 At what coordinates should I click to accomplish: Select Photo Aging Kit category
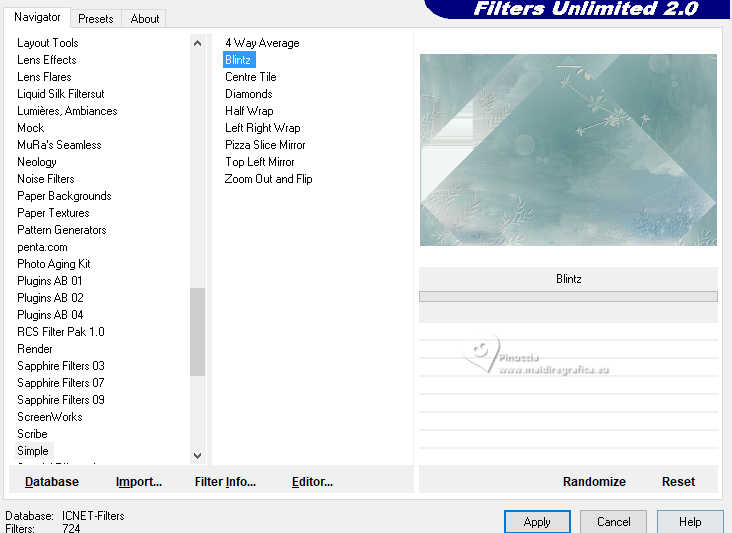pyautogui.click(x=54, y=264)
